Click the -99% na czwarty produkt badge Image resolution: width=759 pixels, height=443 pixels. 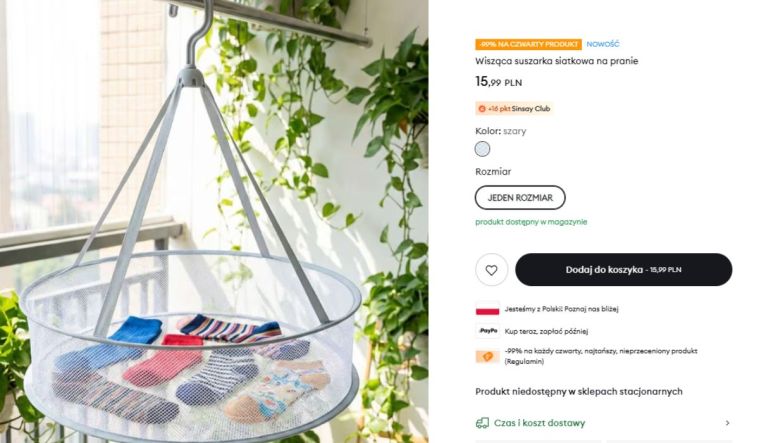tap(528, 44)
